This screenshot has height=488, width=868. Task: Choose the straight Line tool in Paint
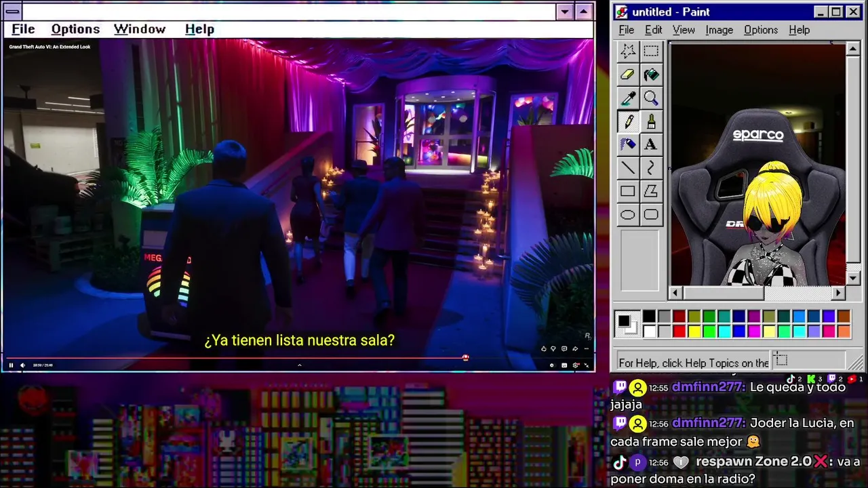pyautogui.click(x=628, y=168)
